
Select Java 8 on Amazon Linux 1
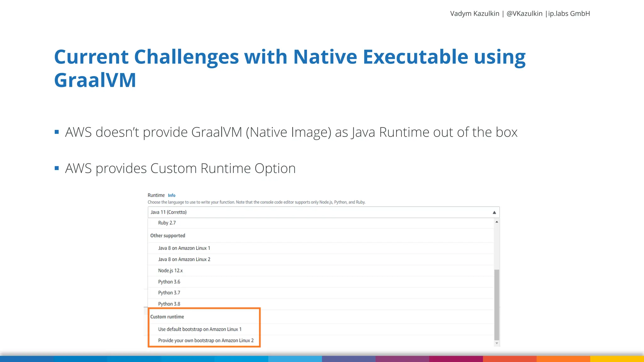(184, 248)
